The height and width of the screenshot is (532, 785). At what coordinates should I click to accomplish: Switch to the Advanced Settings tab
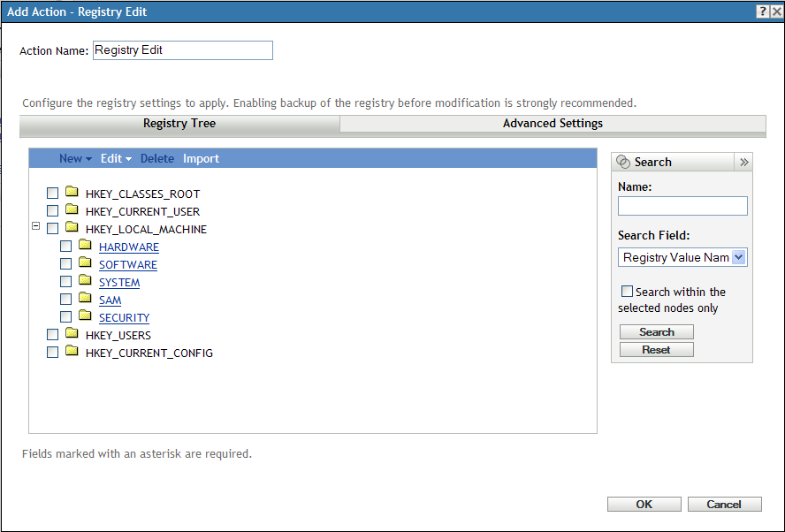pyautogui.click(x=553, y=124)
